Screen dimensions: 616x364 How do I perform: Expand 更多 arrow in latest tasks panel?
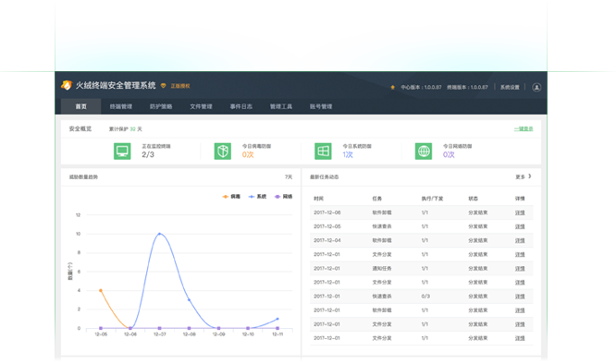tap(530, 176)
